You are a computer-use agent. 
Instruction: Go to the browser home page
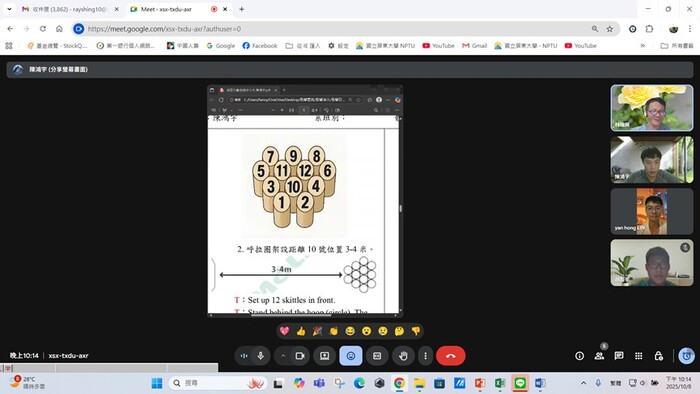click(59, 29)
